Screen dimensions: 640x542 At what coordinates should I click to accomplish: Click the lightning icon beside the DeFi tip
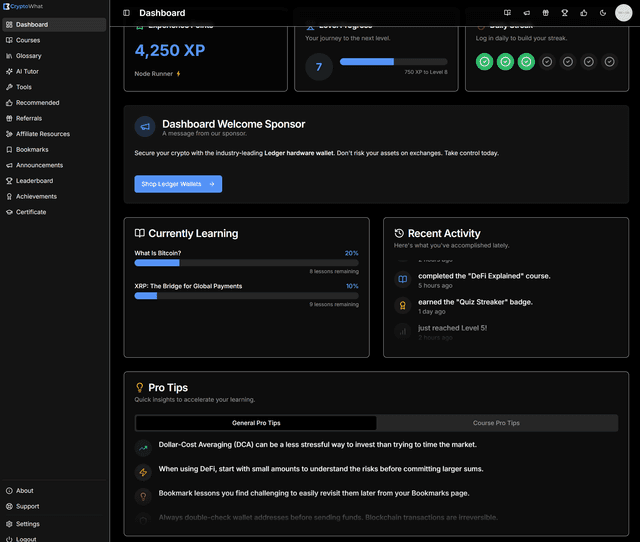pyautogui.click(x=143, y=472)
